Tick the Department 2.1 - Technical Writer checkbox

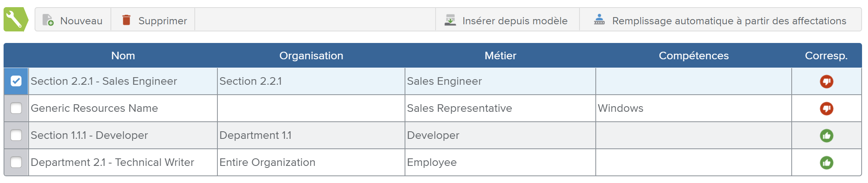[x=16, y=162]
